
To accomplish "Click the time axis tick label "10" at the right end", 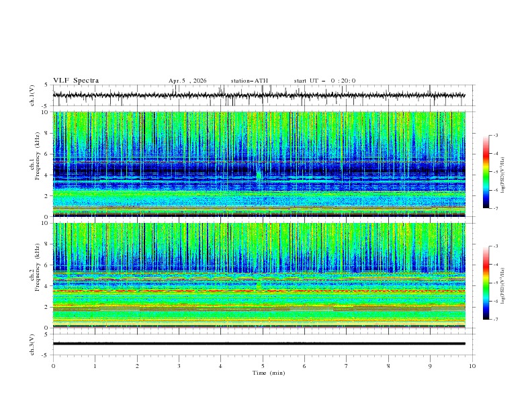I will point(472,366).
